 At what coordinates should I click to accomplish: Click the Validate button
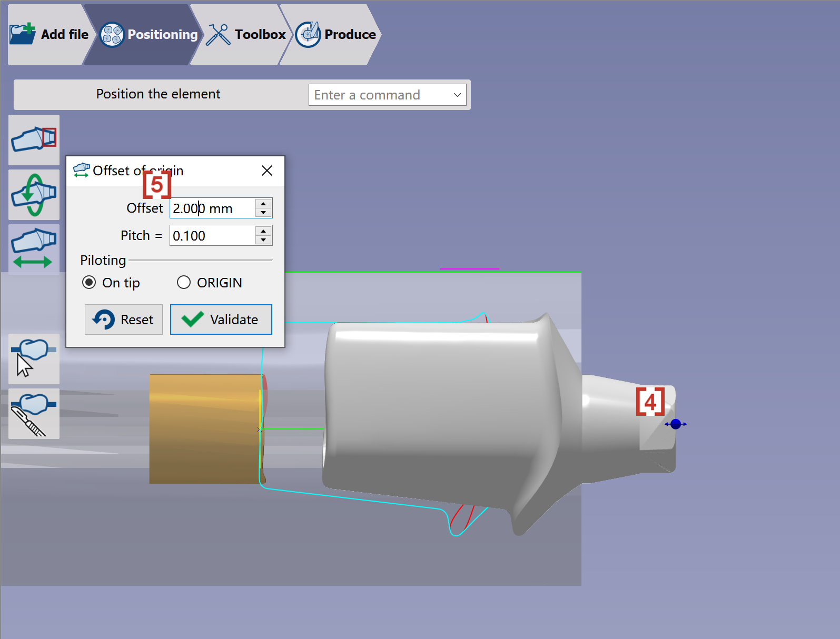click(x=221, y=319)
